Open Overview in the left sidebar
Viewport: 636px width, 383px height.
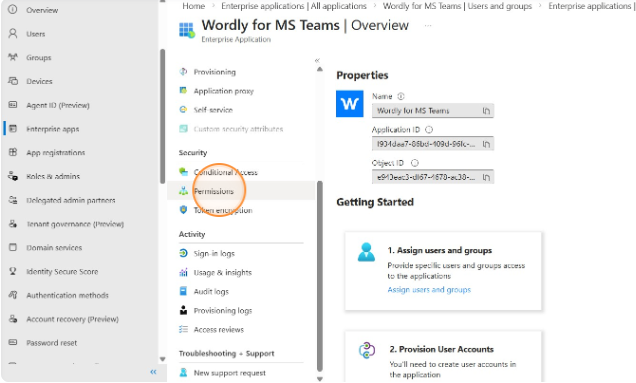click(42, 10)
